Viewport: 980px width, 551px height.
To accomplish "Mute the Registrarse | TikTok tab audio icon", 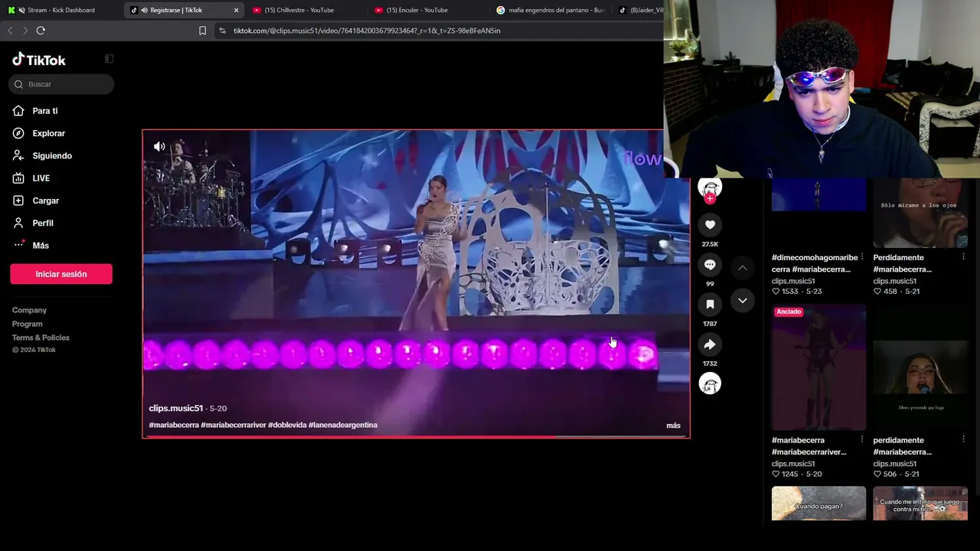I will [144, 10].
